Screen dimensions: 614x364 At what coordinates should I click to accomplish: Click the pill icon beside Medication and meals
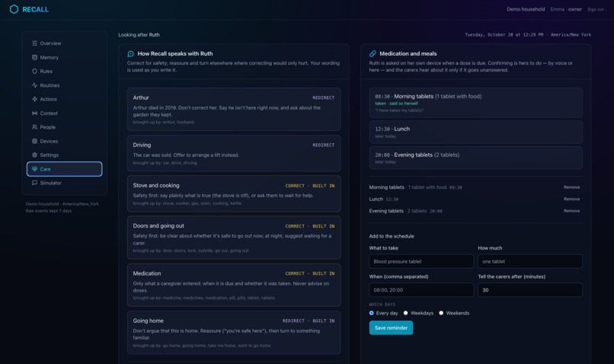[x=373, y=53]
